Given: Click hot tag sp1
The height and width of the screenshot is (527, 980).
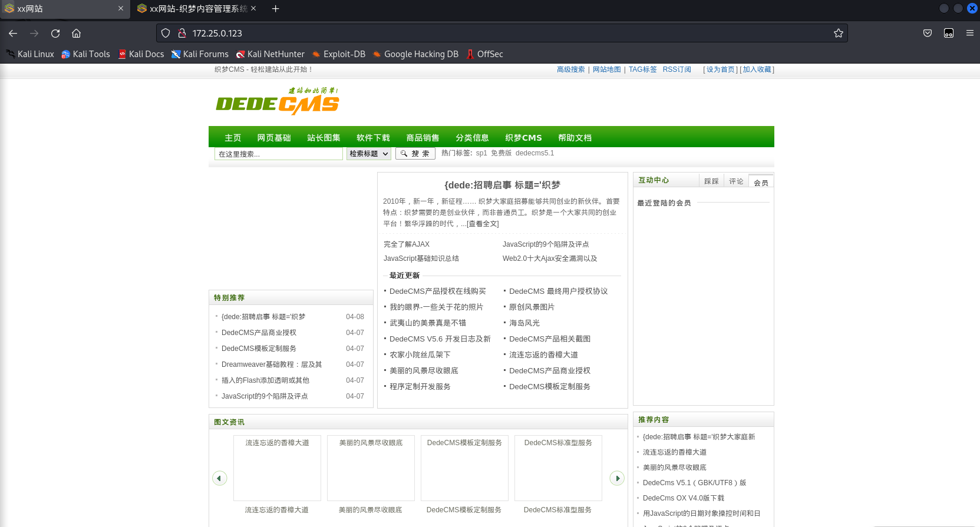Looking at the screenshot, I should 481,153.
